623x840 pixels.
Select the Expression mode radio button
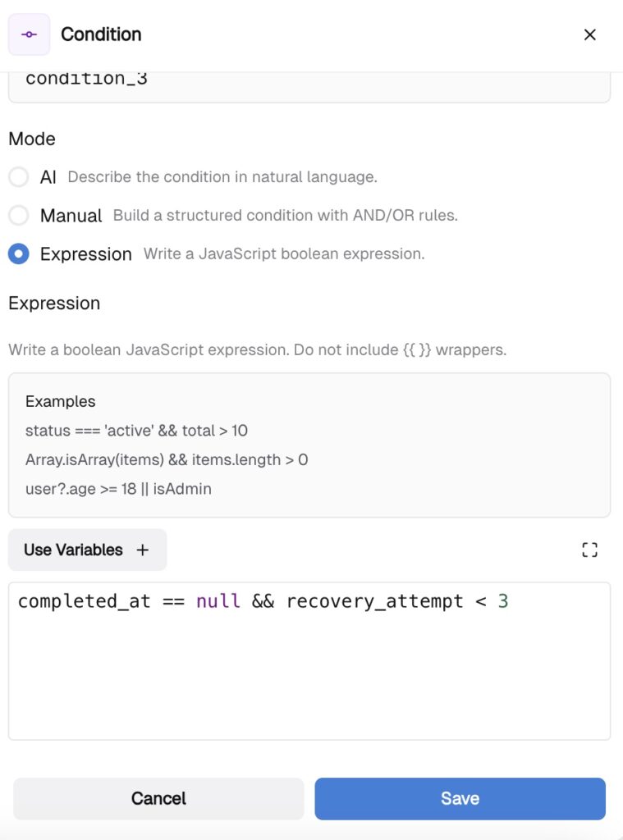(18, 254)
